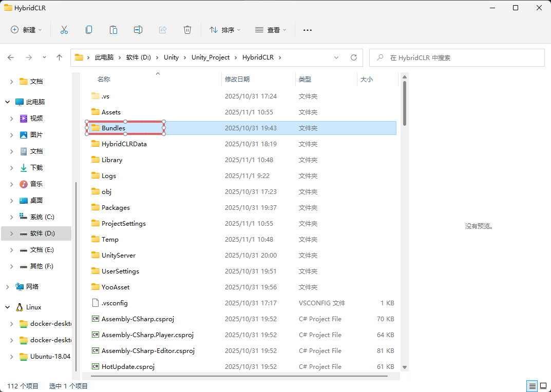Select the 音乐 folder in sidebar
The height and width of the screenshot is (392, 551).
(36, 184)
